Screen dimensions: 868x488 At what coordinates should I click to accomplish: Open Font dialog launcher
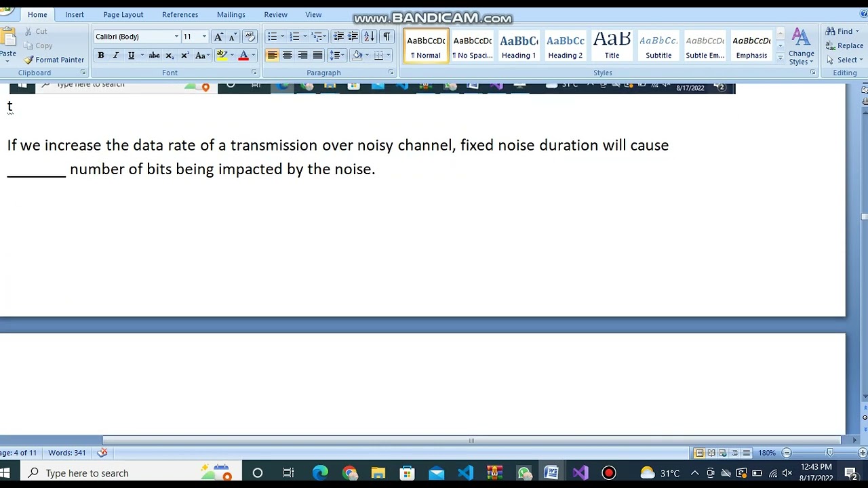(254, 73)
